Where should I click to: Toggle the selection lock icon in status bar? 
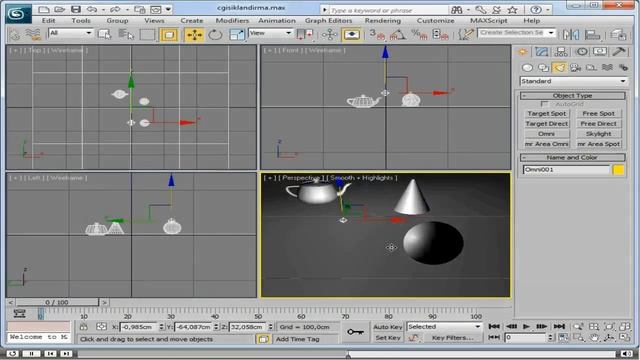[x=83, y=327]
